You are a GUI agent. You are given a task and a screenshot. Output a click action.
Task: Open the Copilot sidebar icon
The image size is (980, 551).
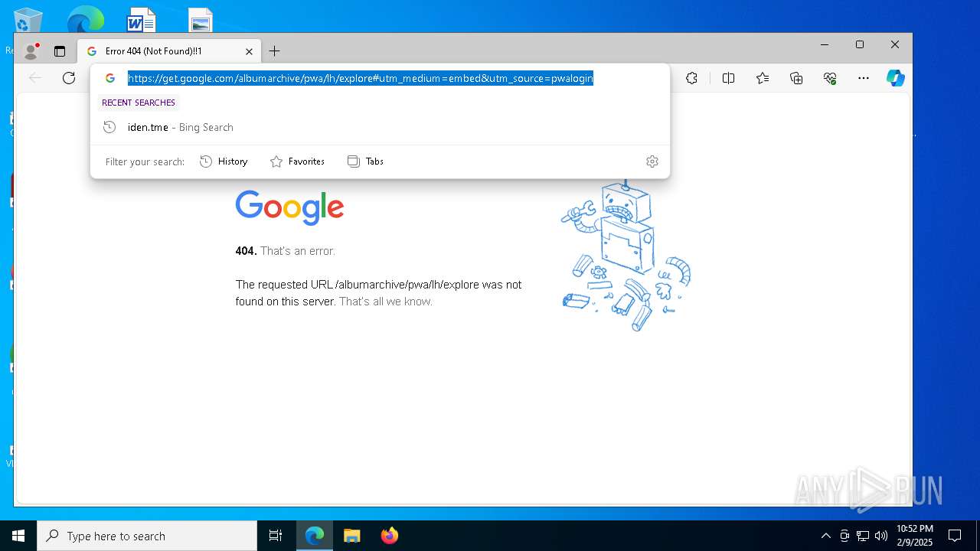coord(896,78)
